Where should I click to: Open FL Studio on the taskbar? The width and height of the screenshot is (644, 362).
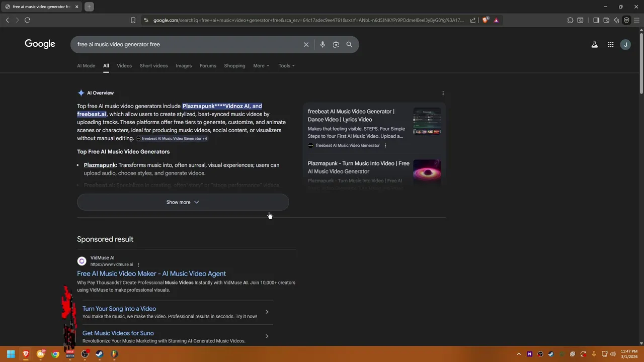(x=114, y=354)
